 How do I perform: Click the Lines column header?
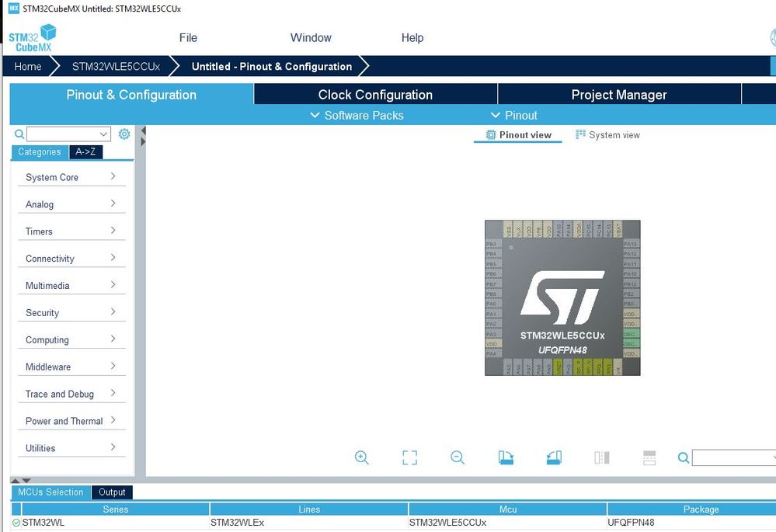tap(309, 509)
